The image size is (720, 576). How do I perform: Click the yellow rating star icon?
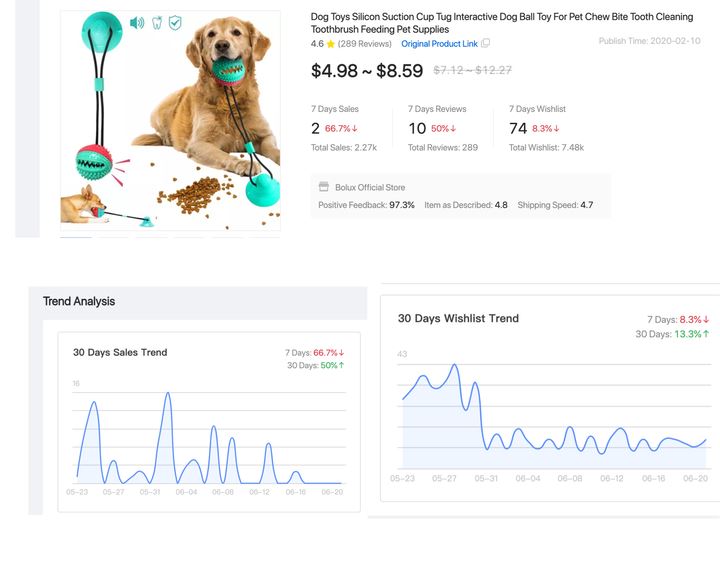(x=330, y=44)
